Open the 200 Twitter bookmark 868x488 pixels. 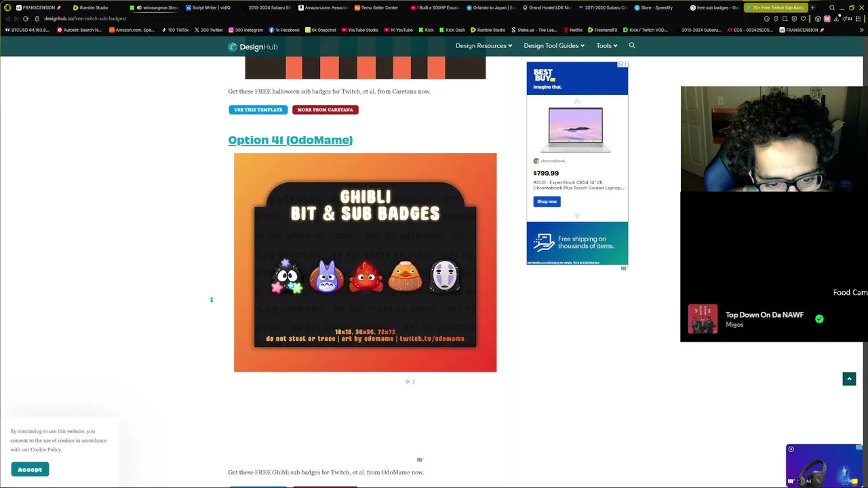pyautogui.click(x=209, y=30)
